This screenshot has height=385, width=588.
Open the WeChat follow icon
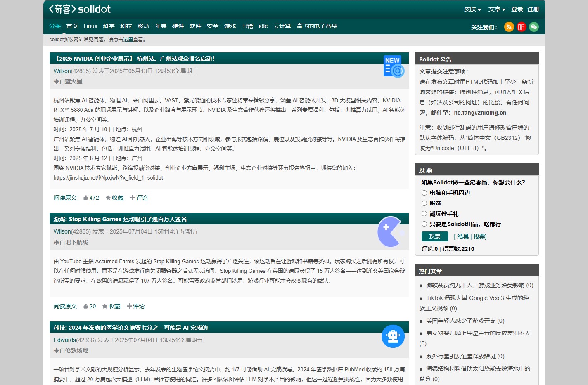click(x=534, y=27)
